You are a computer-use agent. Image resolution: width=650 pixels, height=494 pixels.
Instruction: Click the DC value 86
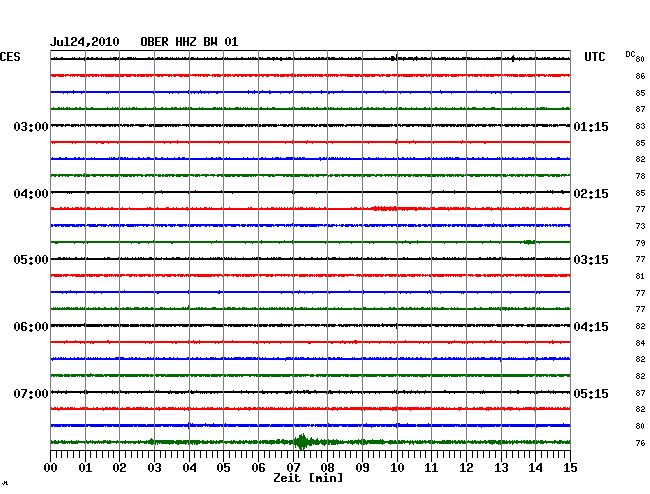640,76
